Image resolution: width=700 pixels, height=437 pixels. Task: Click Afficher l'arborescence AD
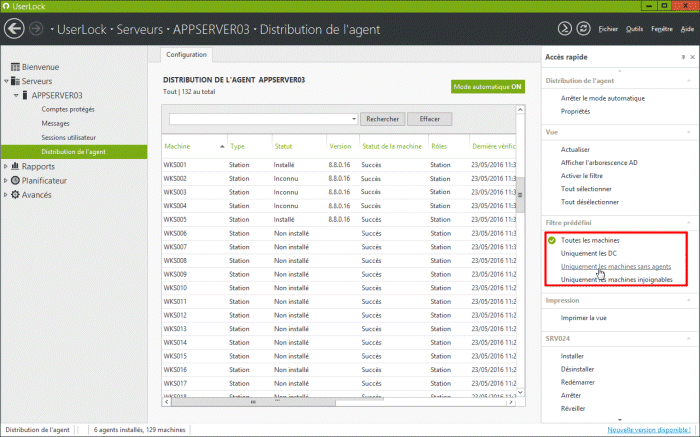(x=599, y=162)
